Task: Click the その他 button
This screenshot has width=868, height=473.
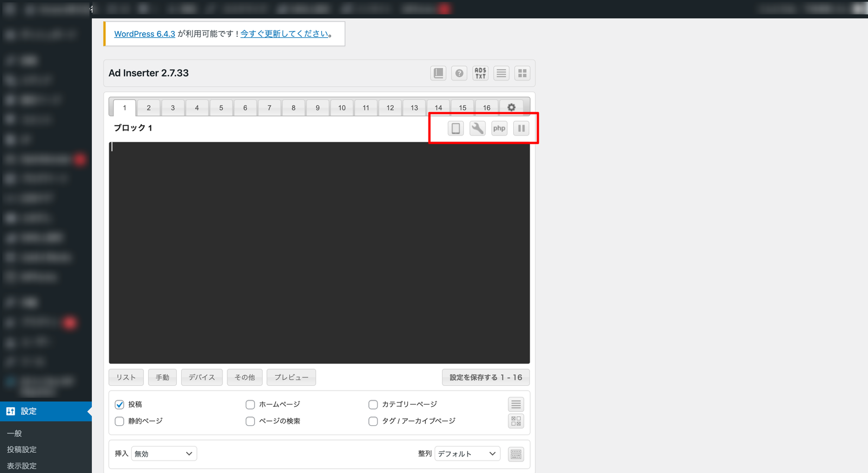Action: pyautogui.click(x=245, y=378)
